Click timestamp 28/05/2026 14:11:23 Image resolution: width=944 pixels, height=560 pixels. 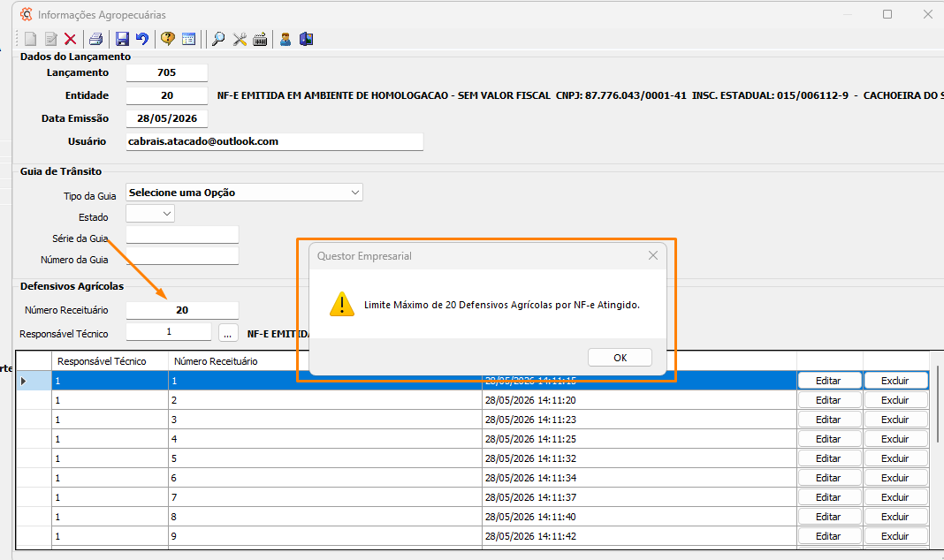coord(530,420)
